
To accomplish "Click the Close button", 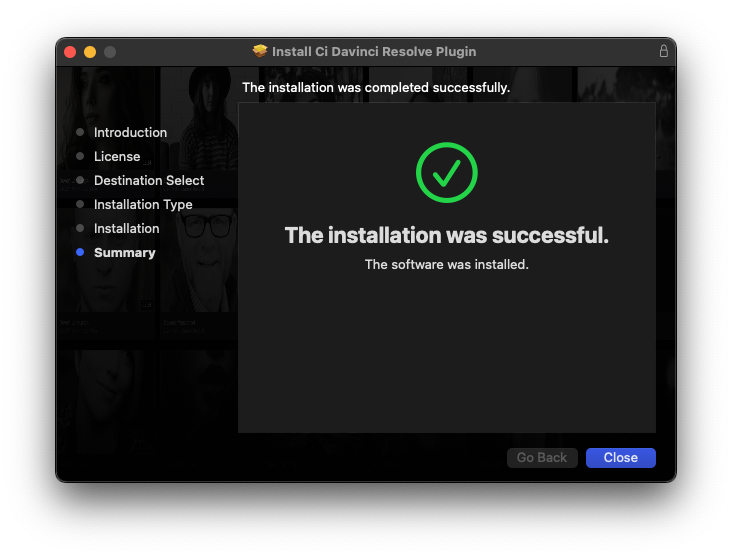I will click(620, 457).
